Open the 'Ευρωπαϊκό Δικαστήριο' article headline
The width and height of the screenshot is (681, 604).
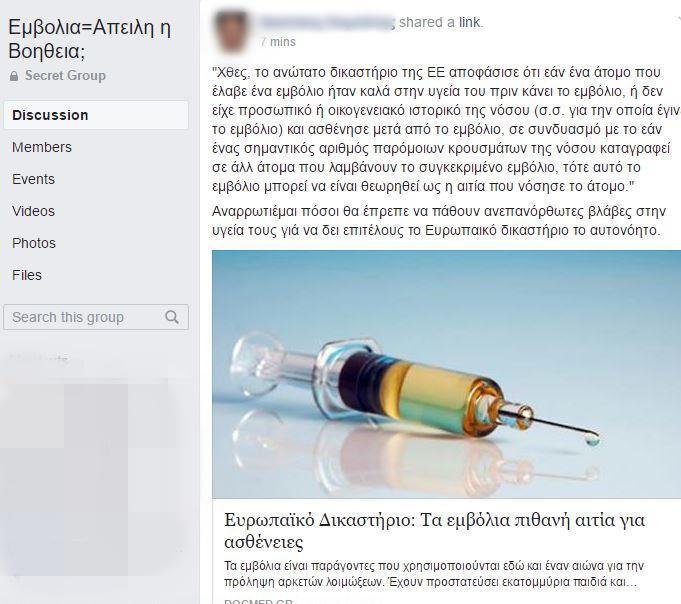pyautogui.click(x=434, y=531)
